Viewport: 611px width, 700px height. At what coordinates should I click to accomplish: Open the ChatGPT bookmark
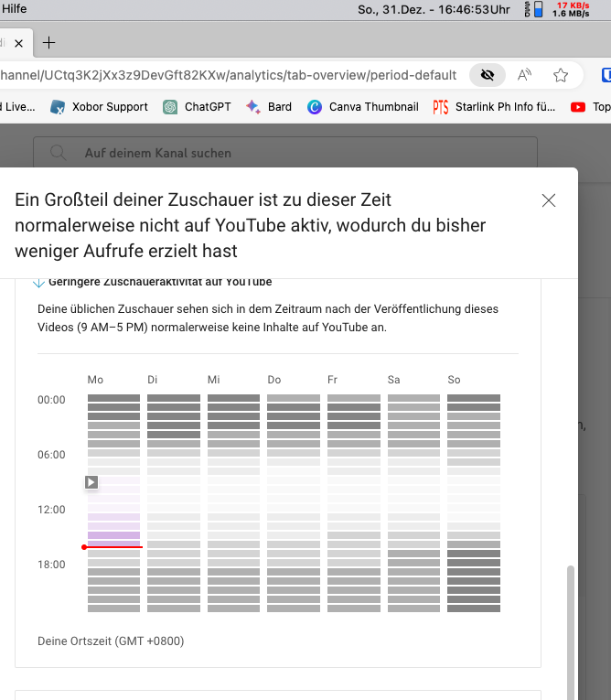(x=196, y=107)
